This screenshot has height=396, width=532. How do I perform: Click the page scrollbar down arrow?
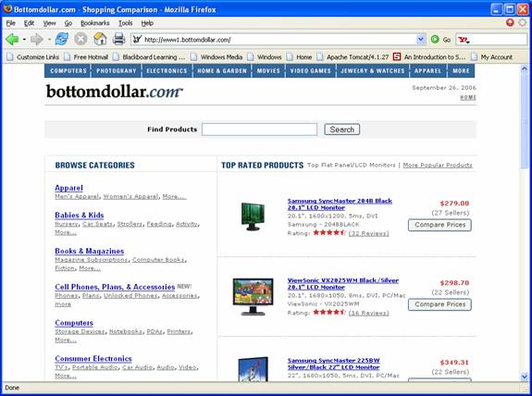click(x=525, y=377)
